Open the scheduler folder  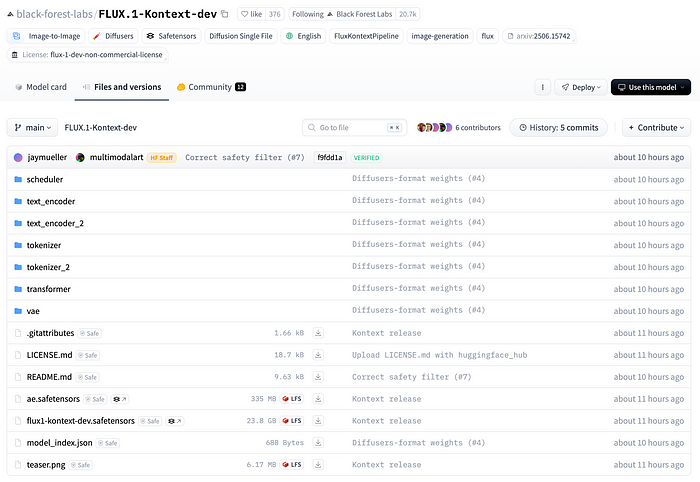click(x=45, y=179)
